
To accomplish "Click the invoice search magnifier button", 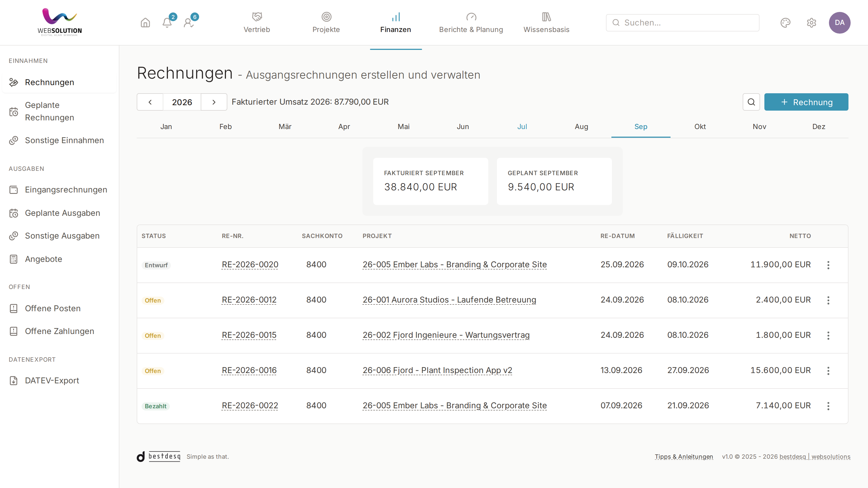I will [x=751, y=102].
